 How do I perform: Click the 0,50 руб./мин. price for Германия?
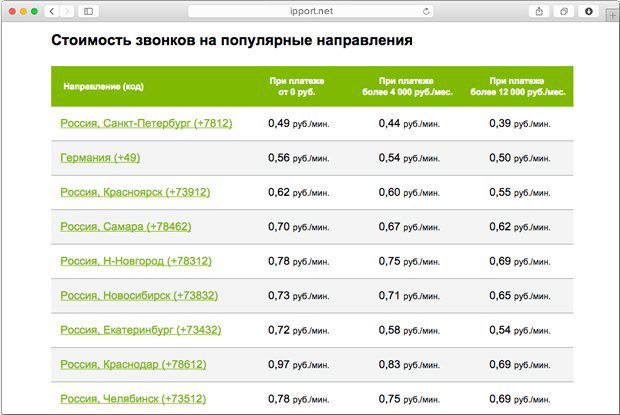click(520, 158)
